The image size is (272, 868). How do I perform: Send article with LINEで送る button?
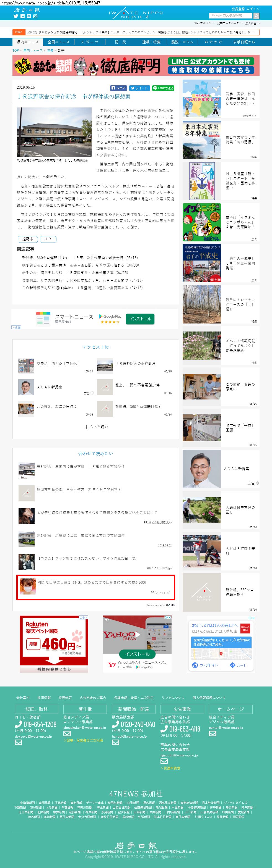click(x=163, y=88)
